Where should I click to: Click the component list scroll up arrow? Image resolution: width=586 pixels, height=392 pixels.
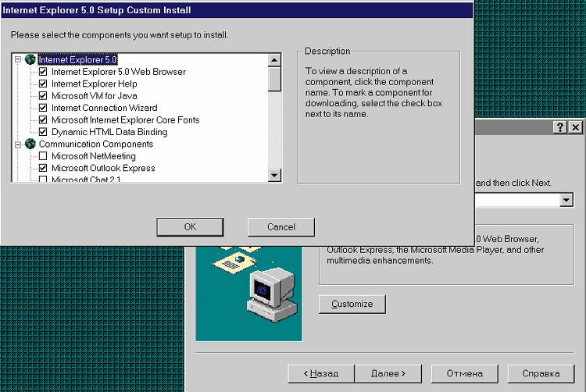tap(274, 60)
